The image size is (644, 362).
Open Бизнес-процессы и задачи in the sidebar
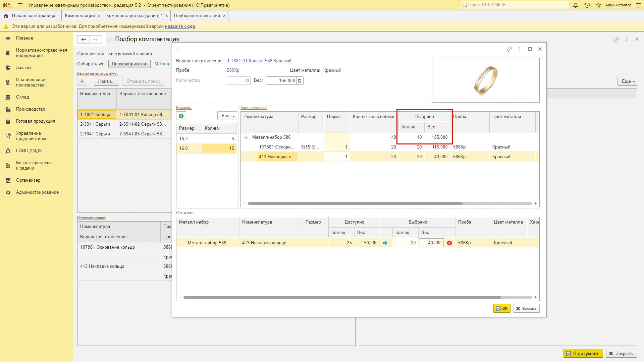click(x=34, y=166)
